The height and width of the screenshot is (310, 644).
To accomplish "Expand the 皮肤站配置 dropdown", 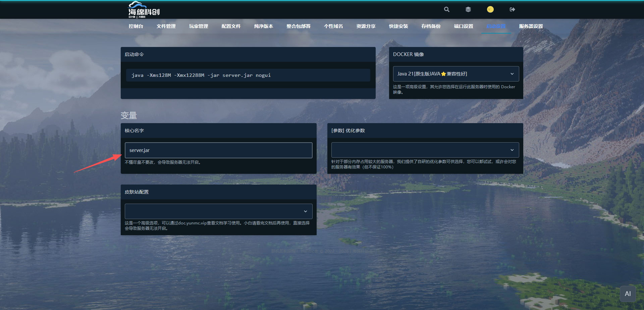I will tap(218, 211).
